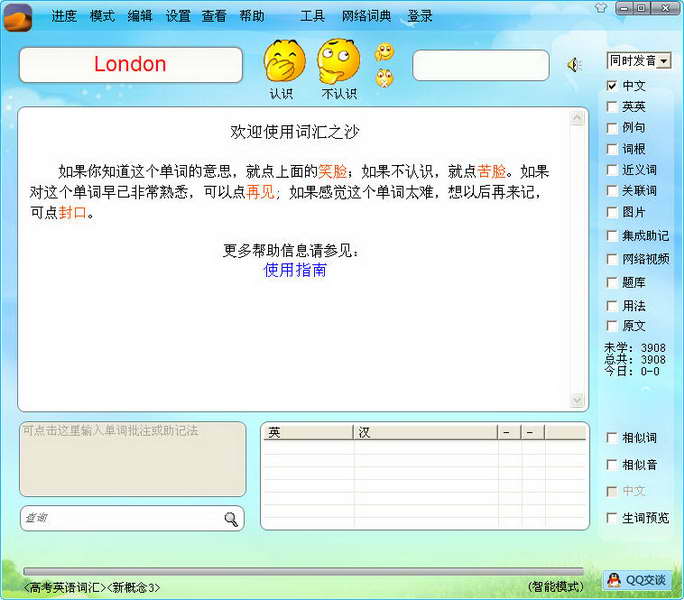The image size is (684, 600).
Task: Click the thinking face 不认识 icon
Action: coord(338,61)
